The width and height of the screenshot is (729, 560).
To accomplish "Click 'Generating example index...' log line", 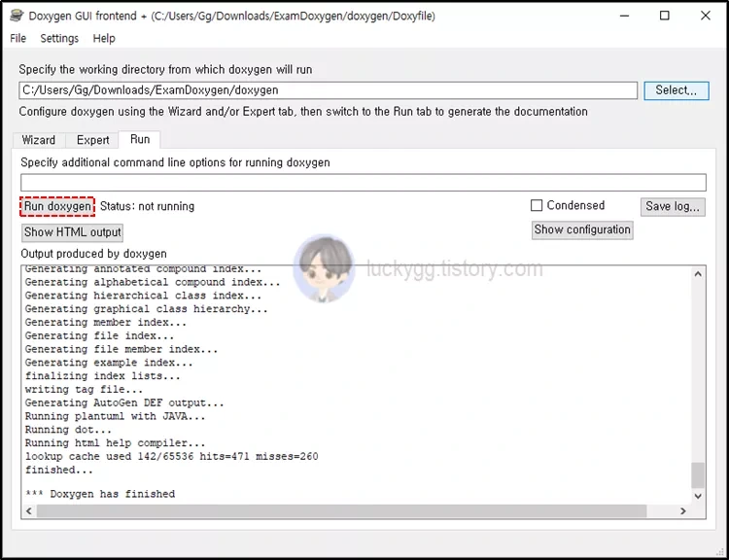I will [x=109, y=363].
